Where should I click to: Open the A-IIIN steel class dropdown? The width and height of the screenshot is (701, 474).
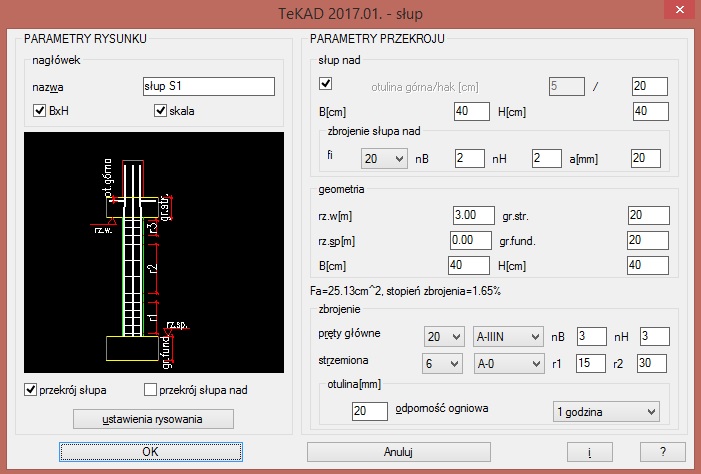pos(508,337)
